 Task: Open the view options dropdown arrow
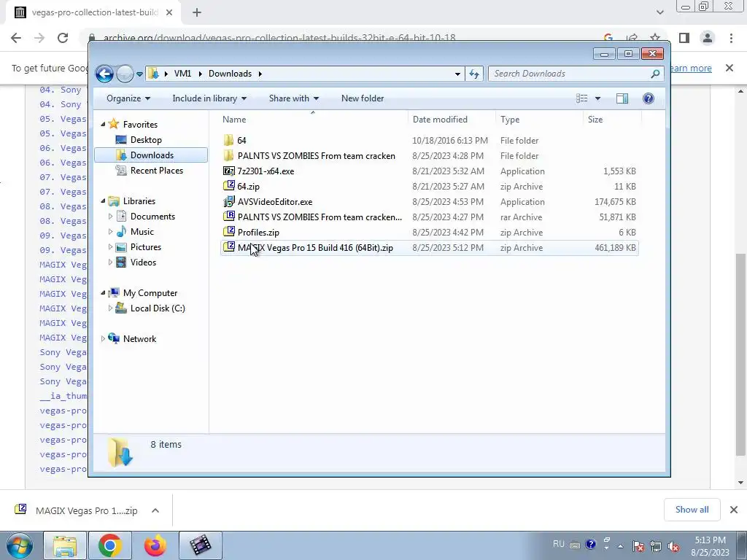tap(597, 98)
